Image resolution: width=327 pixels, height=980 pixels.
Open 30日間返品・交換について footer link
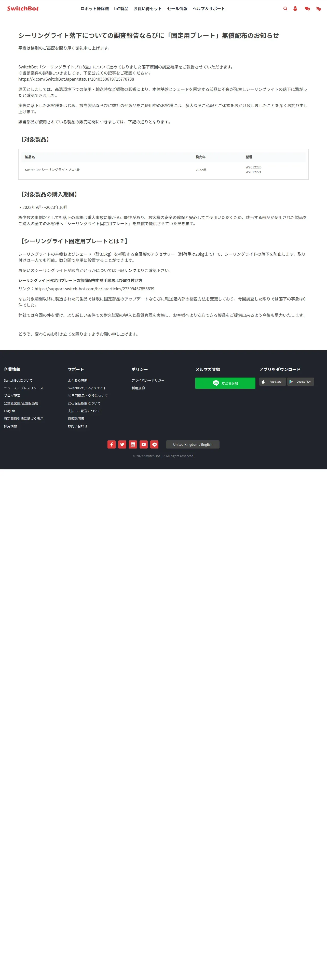point(88,396)
